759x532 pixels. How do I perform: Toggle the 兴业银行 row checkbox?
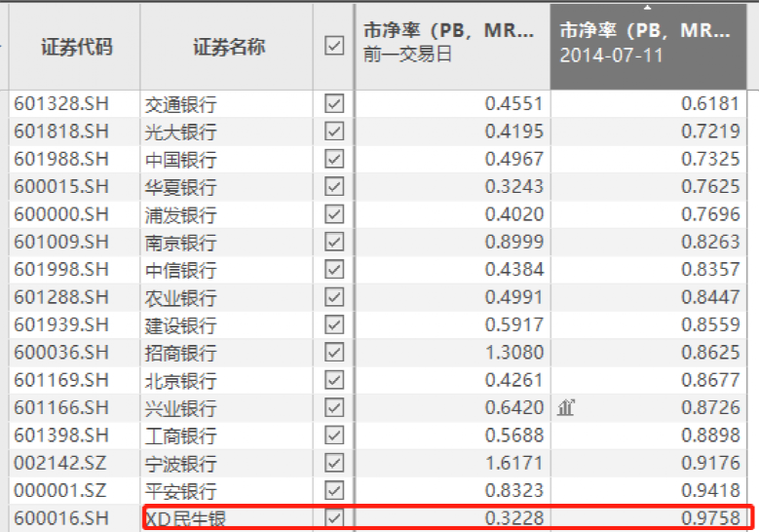point(334,407)
